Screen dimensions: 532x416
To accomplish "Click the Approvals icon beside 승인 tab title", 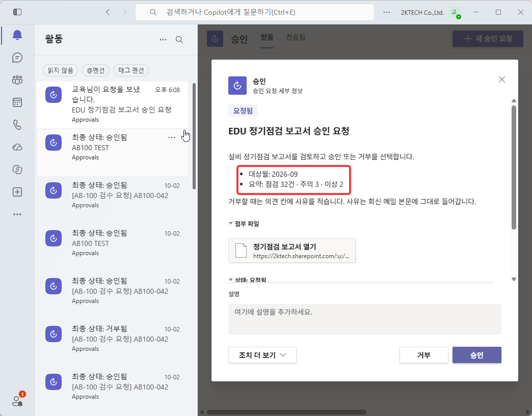I will (215, 39).
